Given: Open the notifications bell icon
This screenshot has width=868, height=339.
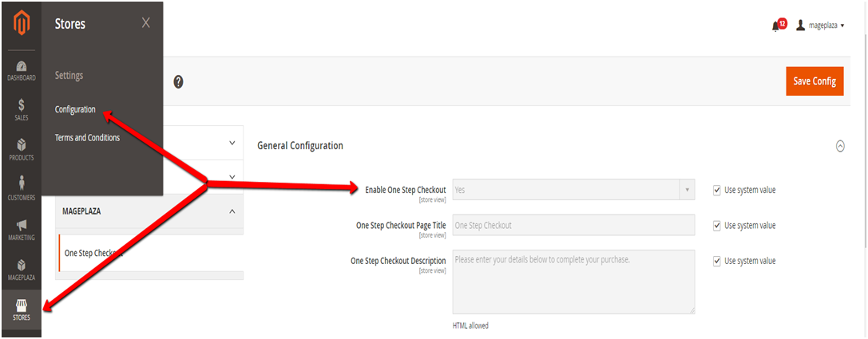Looking at the screenshot, I should click(x=776, y=26).
